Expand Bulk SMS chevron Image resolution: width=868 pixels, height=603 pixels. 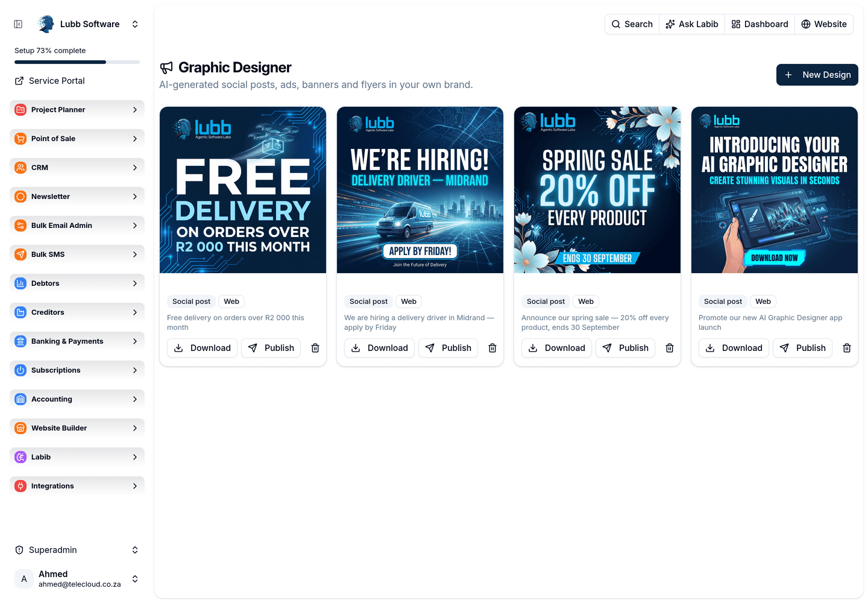134,254
